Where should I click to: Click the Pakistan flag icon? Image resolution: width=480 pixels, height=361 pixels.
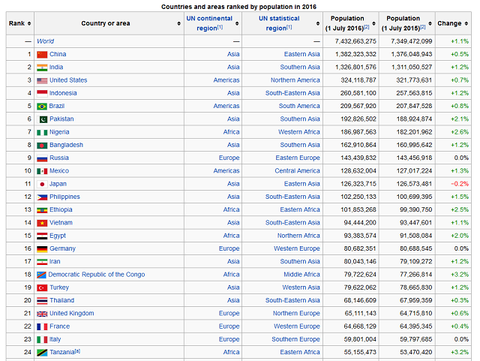coord(43,119)
